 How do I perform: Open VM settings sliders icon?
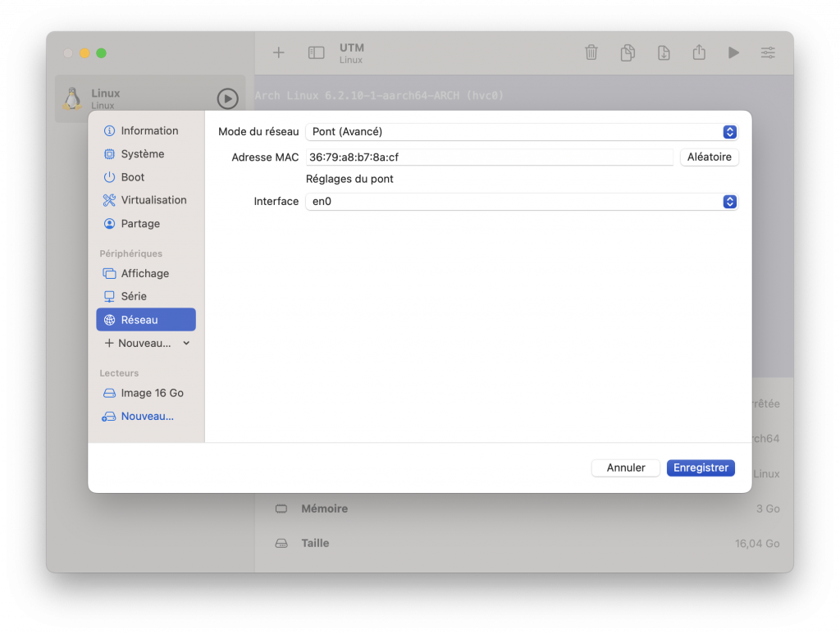[768, 52]
